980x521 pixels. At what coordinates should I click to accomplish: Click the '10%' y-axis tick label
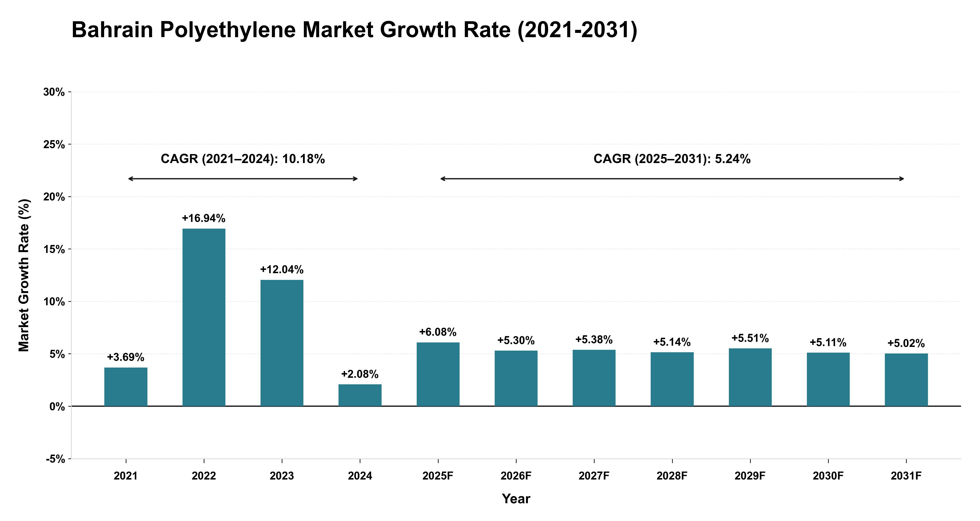[54, 302]
